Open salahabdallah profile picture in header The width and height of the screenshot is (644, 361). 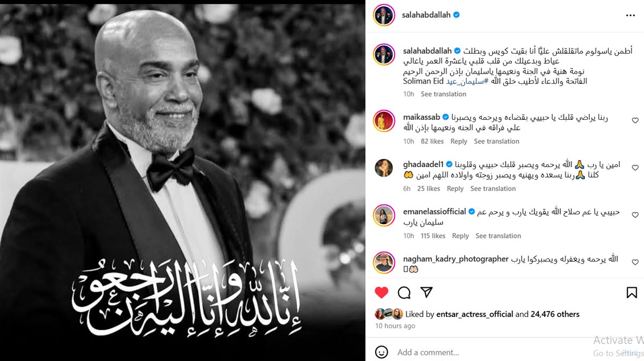[384, 15]
